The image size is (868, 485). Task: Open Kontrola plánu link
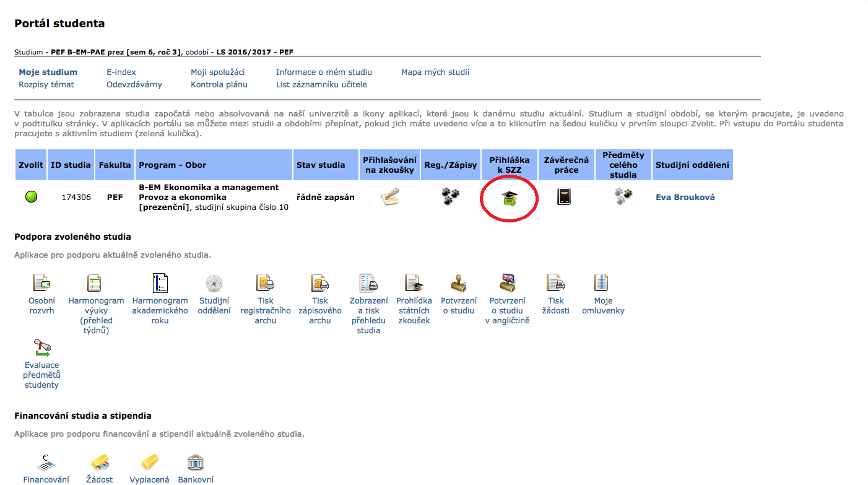click(219, 84)
